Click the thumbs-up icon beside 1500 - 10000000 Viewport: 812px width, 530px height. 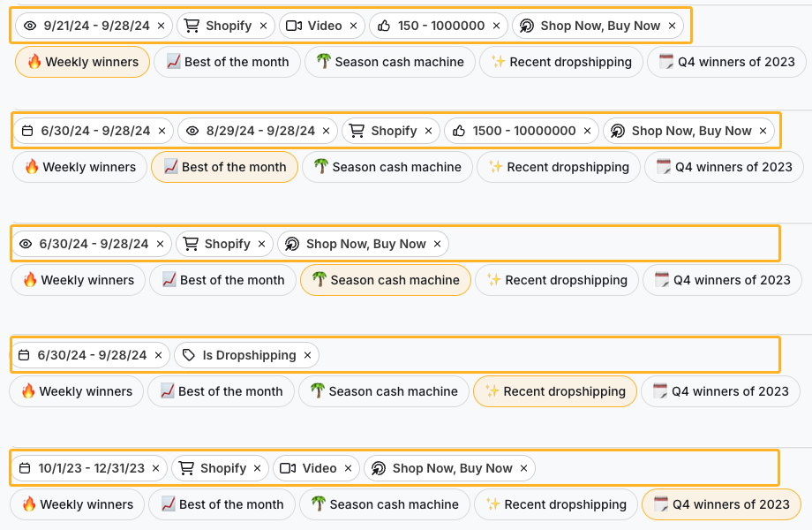459,131
